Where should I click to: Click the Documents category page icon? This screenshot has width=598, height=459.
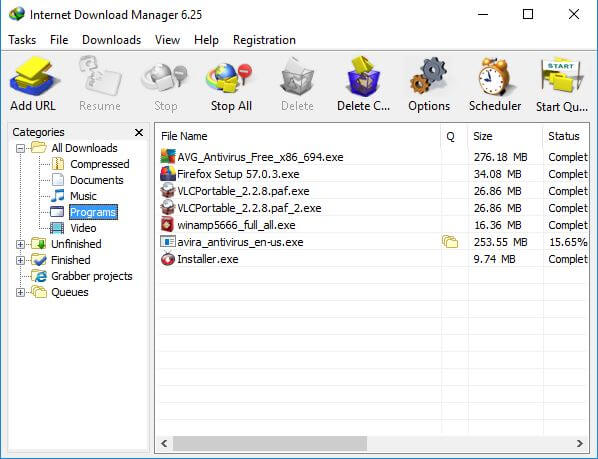tap(58, 180)
